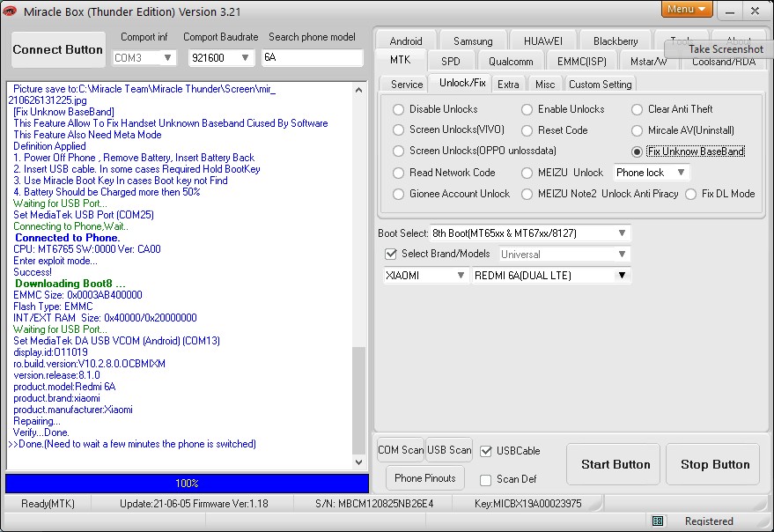Switch to the Android tab
Image resolution: width=774 pixels, height=532 pixels.
tap(406, 41)
